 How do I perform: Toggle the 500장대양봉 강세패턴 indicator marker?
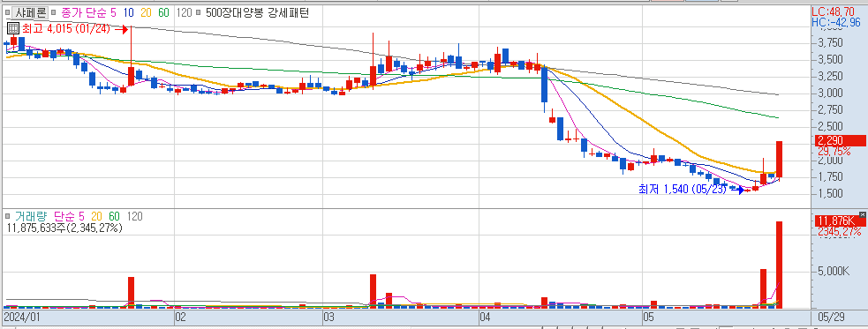click(x=199, y=12)
